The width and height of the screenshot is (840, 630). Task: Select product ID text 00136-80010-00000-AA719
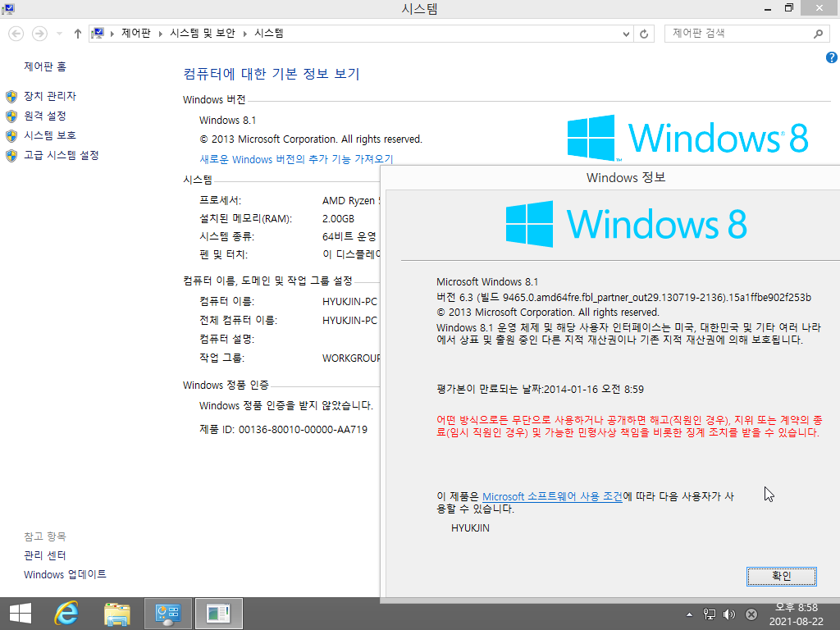[304, 430]
